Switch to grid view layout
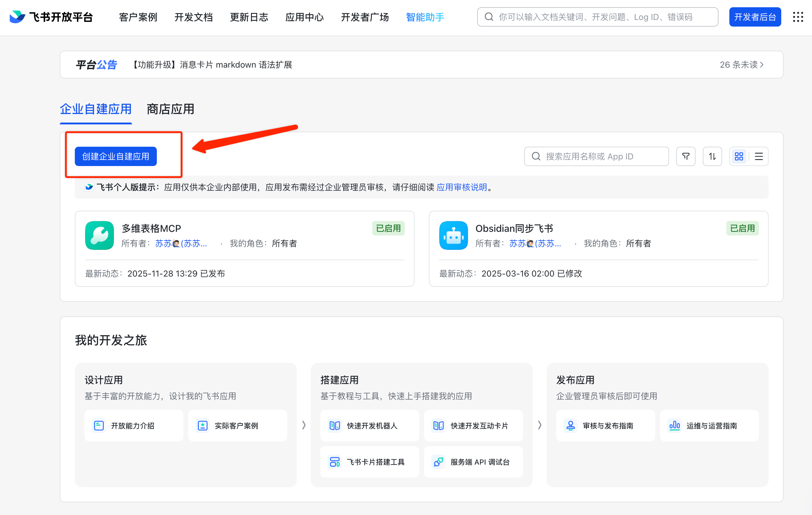Image resolution: width=812 pixels, height=515 pixels. [739, 156]
